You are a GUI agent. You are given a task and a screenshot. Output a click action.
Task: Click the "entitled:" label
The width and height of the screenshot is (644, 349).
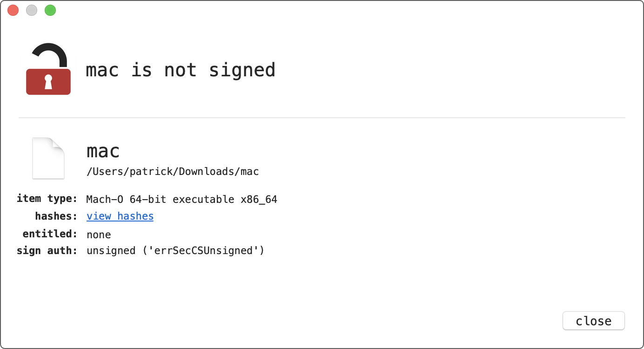50,234
